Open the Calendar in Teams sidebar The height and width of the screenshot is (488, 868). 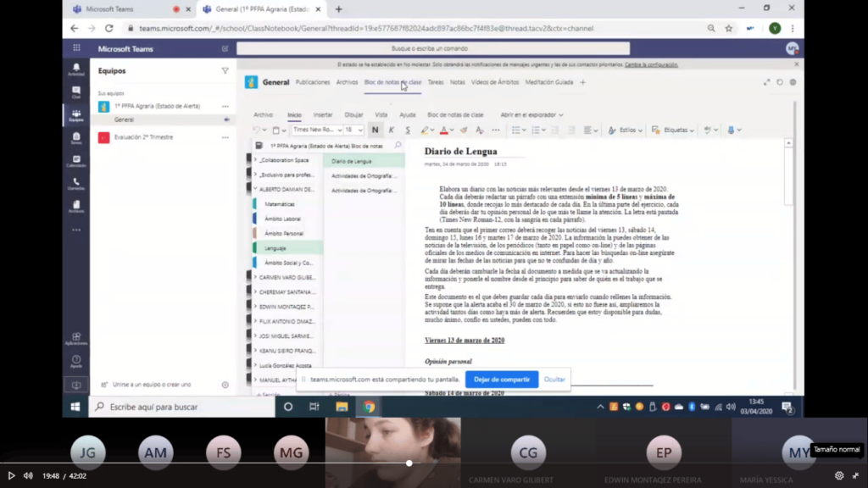[x=75, y=160]
